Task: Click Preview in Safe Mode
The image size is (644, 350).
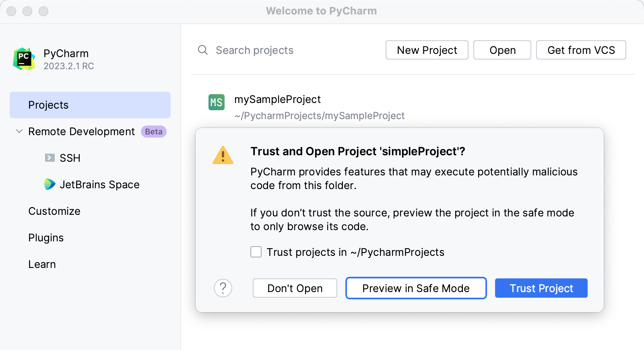Action: click(416, 288)
